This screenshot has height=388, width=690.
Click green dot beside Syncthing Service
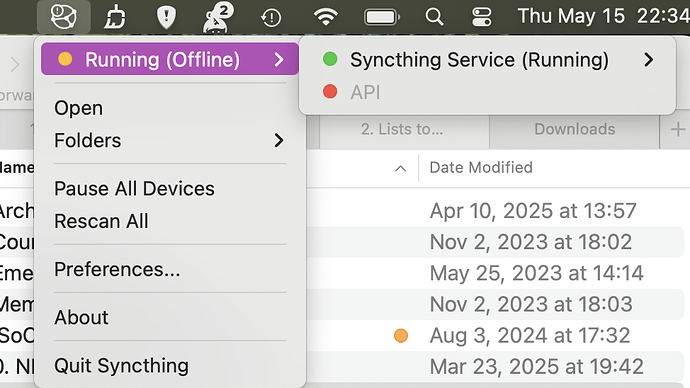click(x=330, y=59)
